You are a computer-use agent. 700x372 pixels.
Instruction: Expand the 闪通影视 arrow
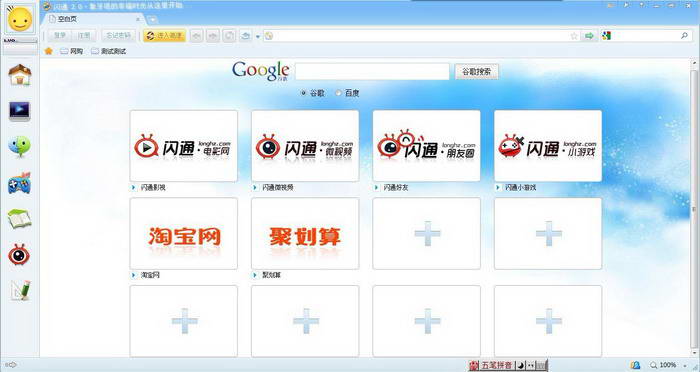[x=133, y=188]
